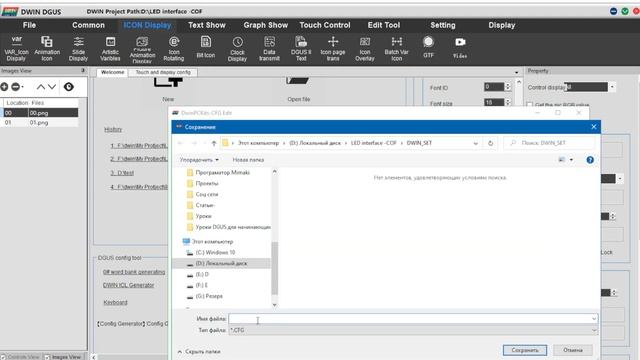Image resolution: width=640 pixels, height=360 pixels.
Task: Open the view options dropdown arrow
Action: coord(571,160)
